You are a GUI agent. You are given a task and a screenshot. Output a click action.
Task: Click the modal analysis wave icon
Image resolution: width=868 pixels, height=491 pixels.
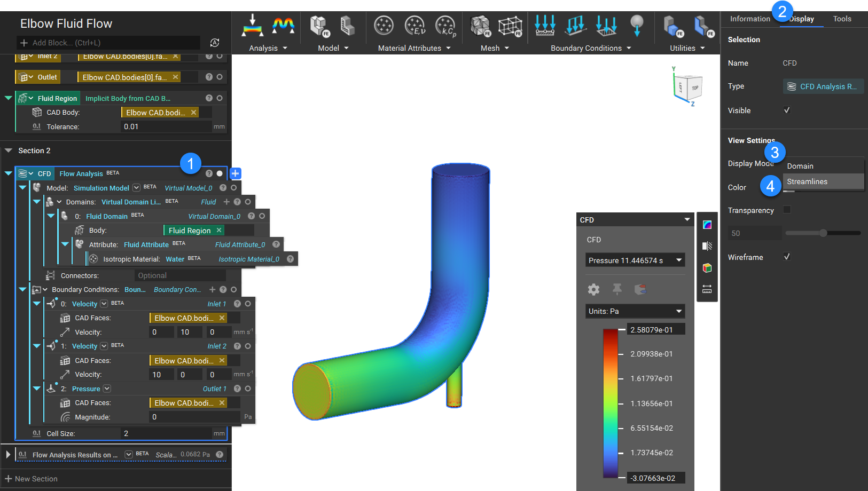tap(283, 26)
